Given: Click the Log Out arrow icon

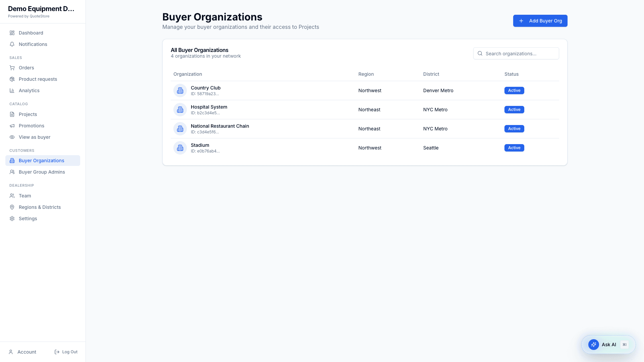Looking at the screenshot, I should coord(57,352).
